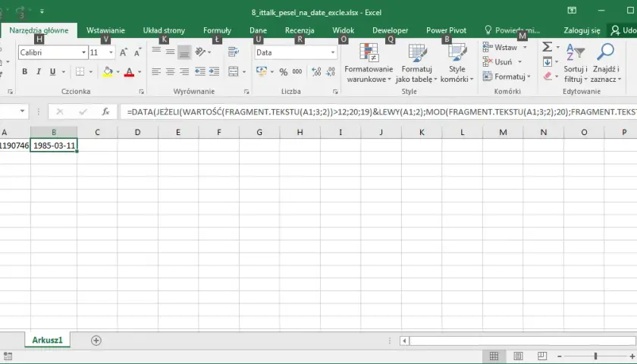Image resolution: width=637 pixels, height=364 pixels.
Task: Switch to Page Break Preview icon
Action: [542, 356]
